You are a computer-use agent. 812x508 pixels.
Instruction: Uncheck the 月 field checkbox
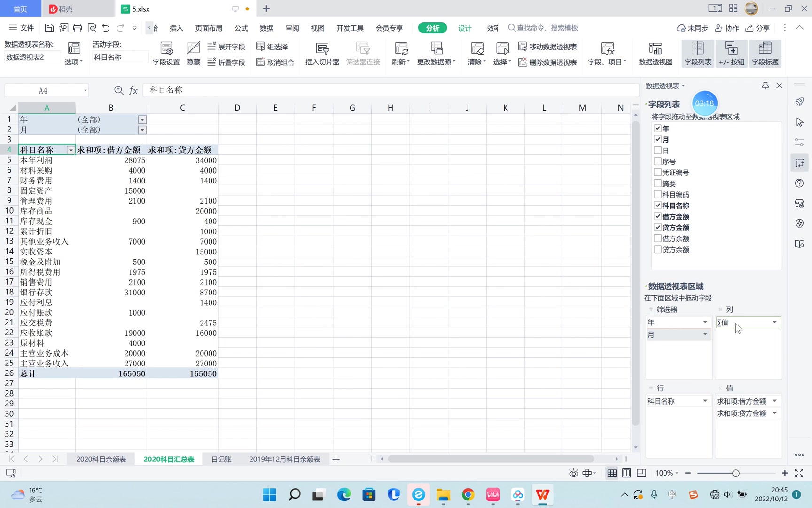(658, 139)
